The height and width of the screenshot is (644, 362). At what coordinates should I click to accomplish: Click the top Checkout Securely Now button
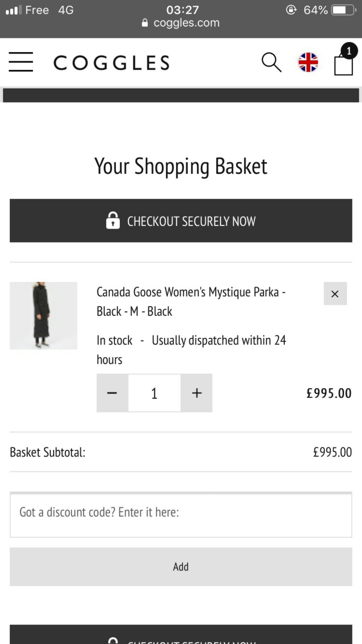tap(181, 221)
